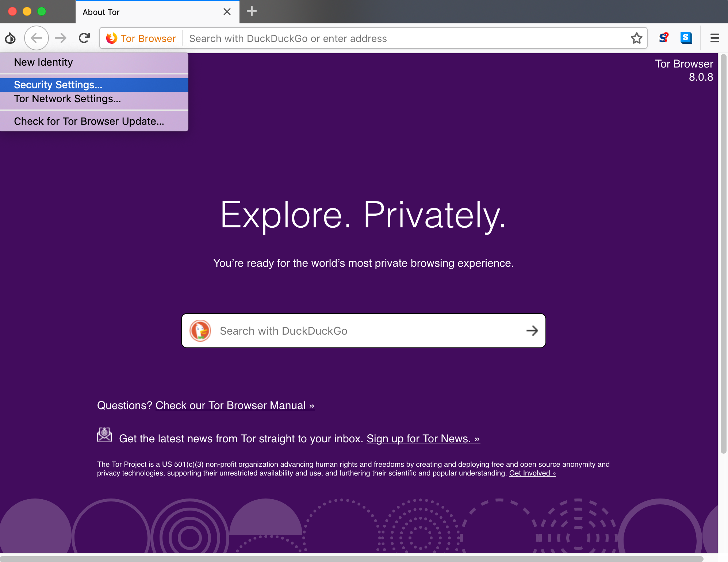The height and width of the screenshot is (562, 728).
Task: Click the Firefox identity icon in address bar
Action: (x=111, y=38)
